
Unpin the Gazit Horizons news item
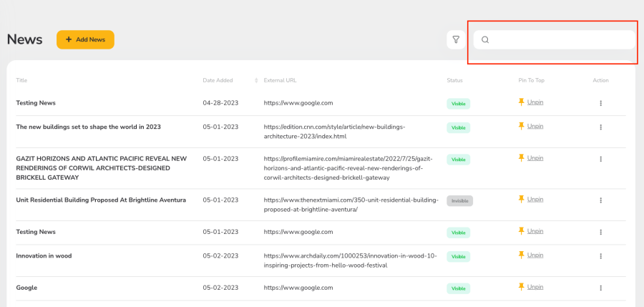pyautogui.click(x=535, y=157)
